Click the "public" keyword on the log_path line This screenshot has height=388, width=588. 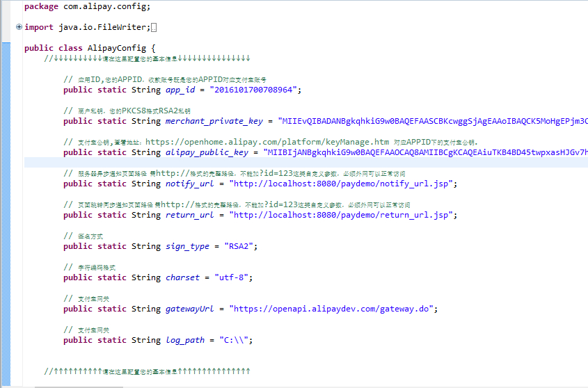78,341
